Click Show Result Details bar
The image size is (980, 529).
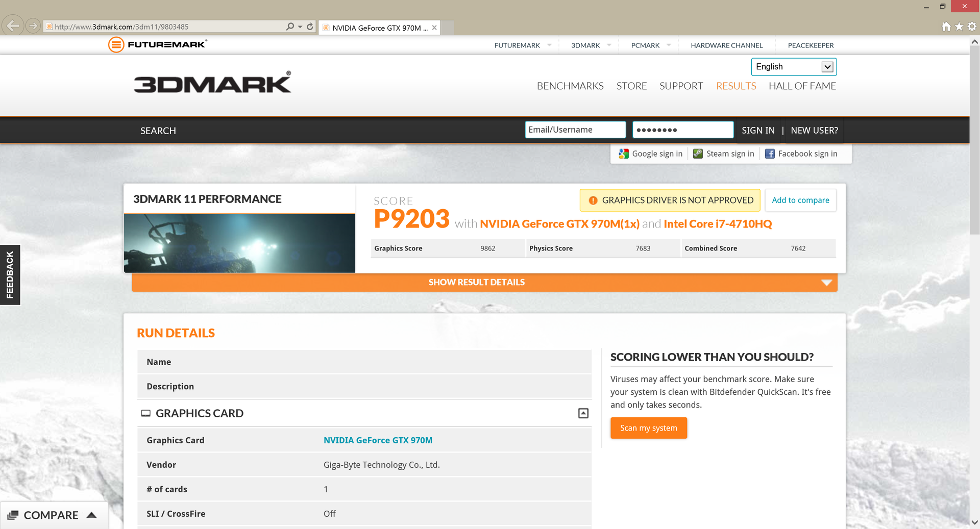point(484,283)
